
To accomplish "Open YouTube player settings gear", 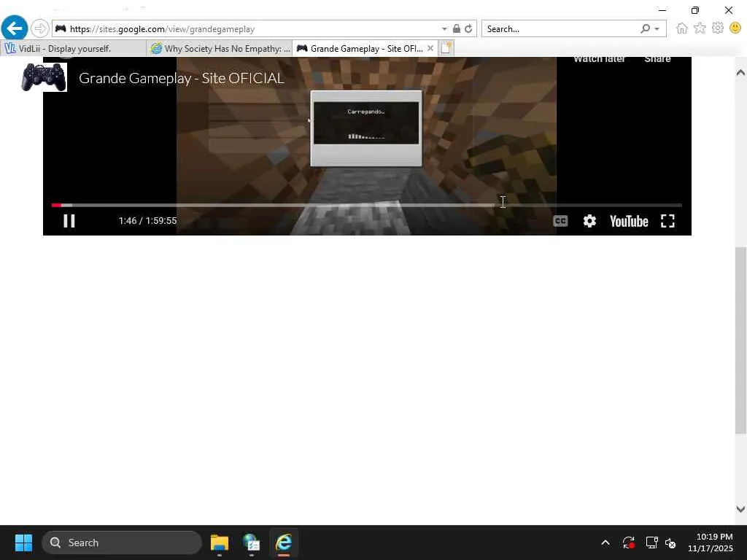I will tap(589, 221).
